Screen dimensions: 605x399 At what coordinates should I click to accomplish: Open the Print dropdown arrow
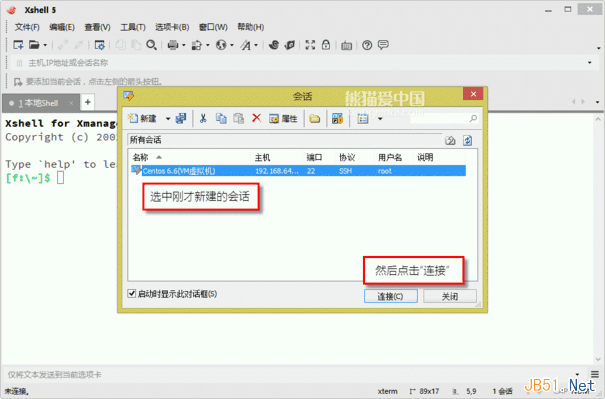pos(184,46)
